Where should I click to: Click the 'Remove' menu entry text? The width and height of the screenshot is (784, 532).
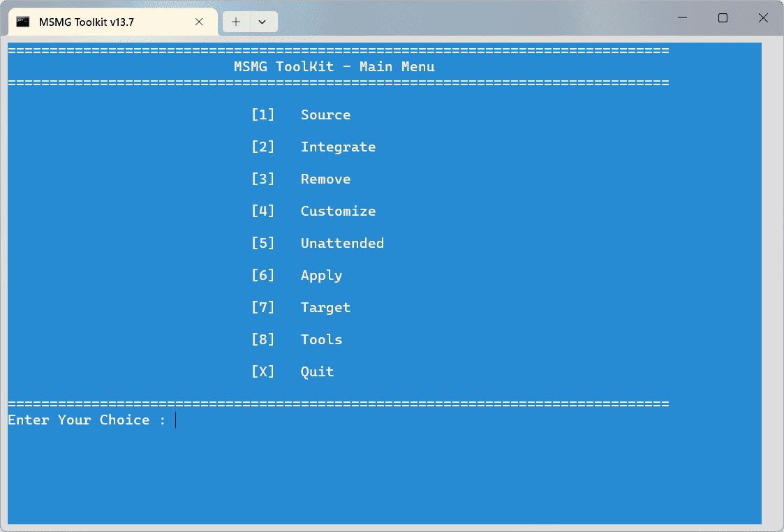point(325,179)
